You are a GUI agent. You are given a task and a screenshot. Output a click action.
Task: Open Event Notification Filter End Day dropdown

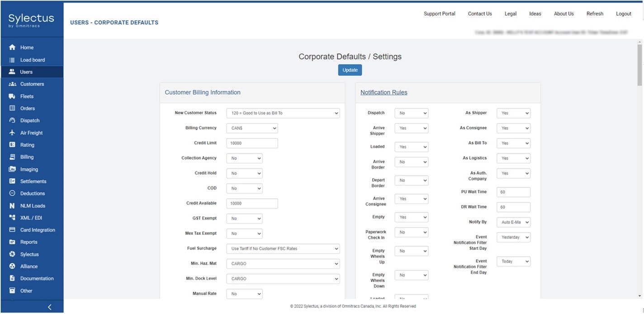click(513, 262)
